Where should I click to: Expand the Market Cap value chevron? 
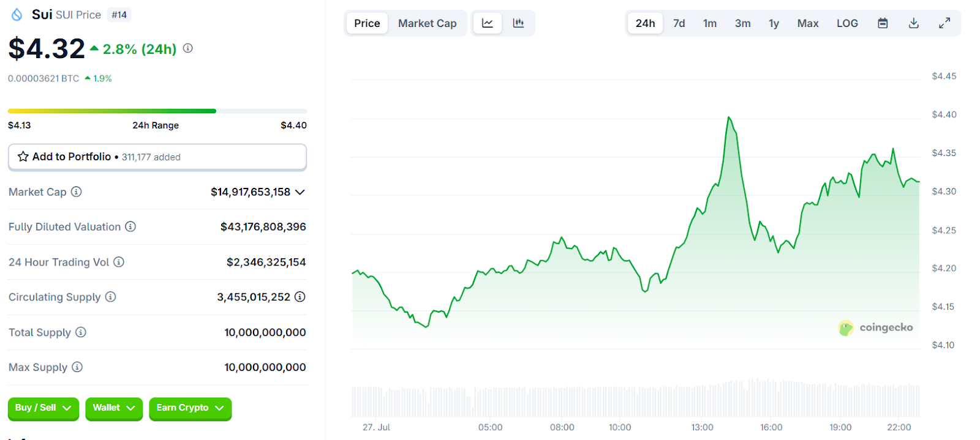tap(300, 192)
